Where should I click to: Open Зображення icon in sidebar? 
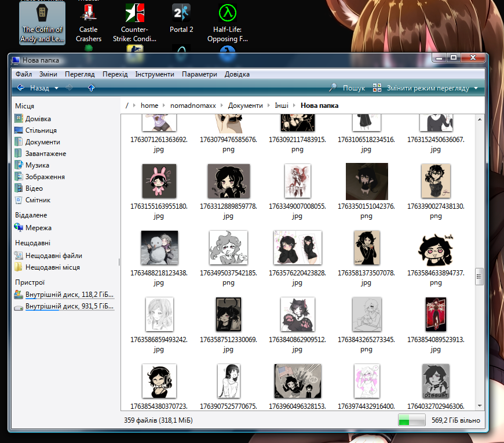pyautogui.click(x=19, y=176)
